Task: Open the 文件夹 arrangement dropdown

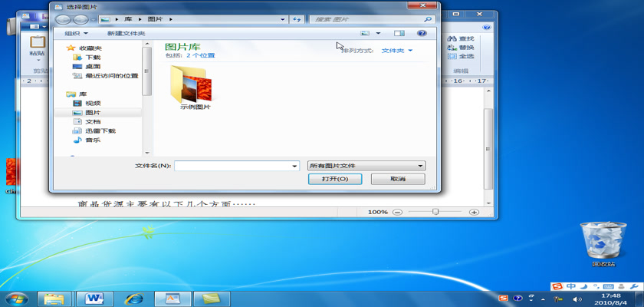Action: coord(397,51)
